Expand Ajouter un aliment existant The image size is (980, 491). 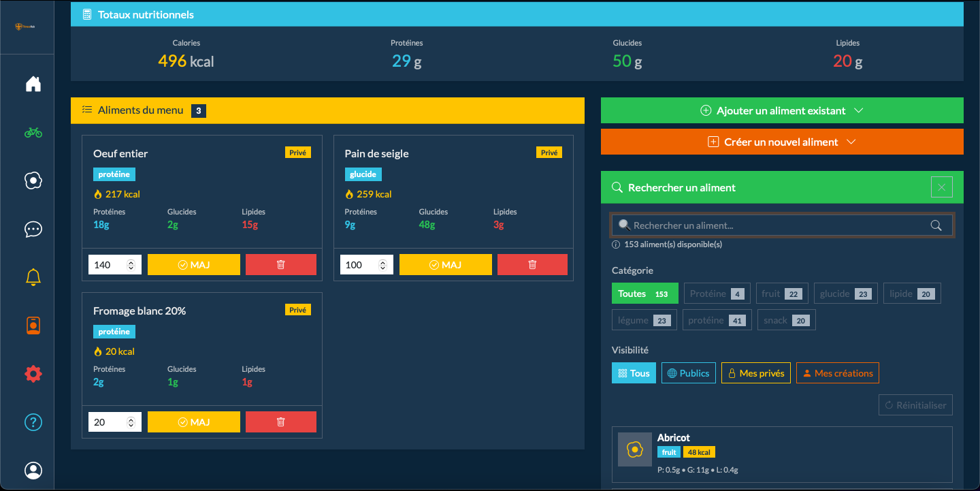[x=781, y=111]
